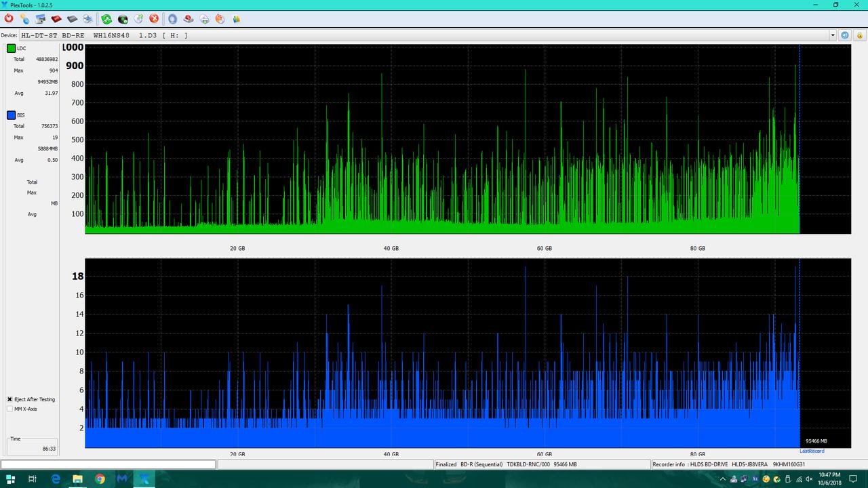Screen dimensions: 868x488
Task: Open Task View on the taskbar
Action: [x=32, y=479]
